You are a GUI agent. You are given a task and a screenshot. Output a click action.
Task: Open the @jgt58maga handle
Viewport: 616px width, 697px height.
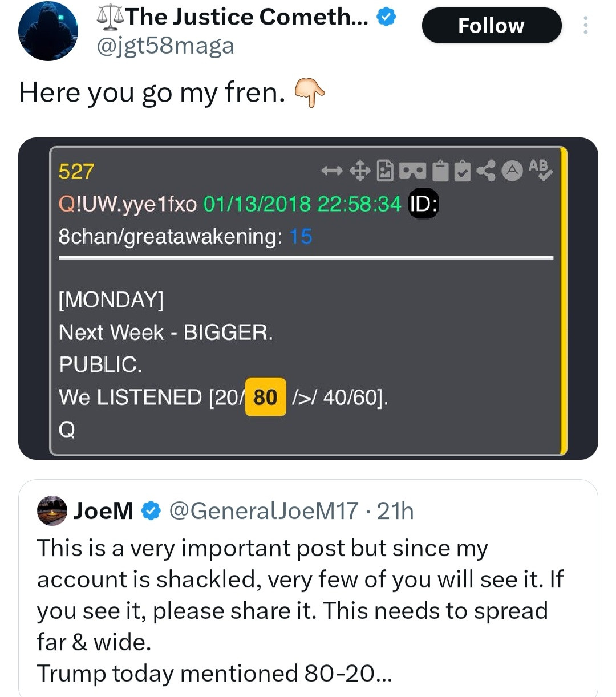(165, 46)
